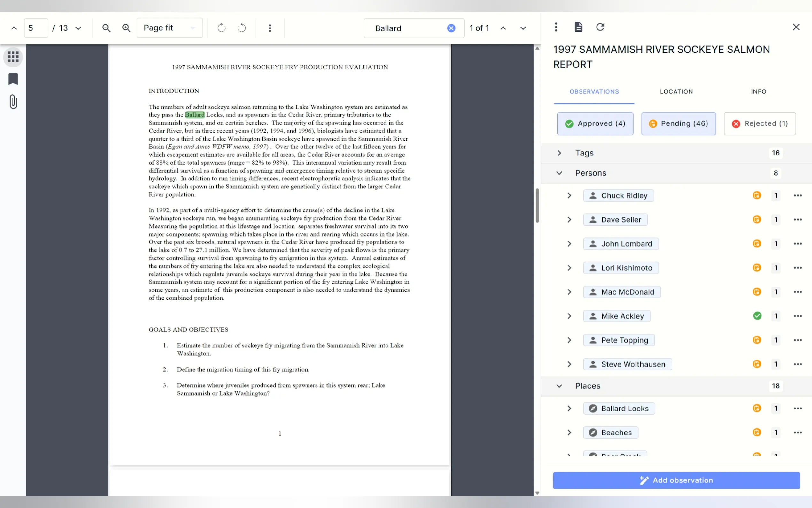The width and height of the screenshot is (812, 508).
Task: Toggle the Pending (46) filter
Action: [678, 123]
